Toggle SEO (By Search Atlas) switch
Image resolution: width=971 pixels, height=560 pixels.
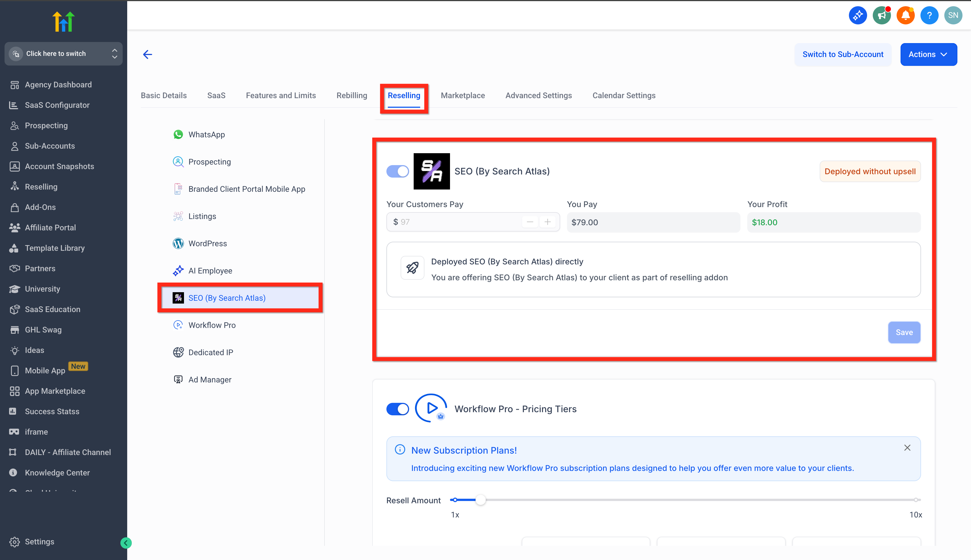397,171
